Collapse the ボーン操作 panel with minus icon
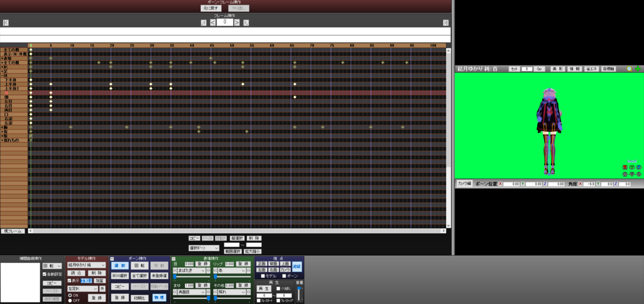This screenshot has height=304, width=644. click(112, 259)
